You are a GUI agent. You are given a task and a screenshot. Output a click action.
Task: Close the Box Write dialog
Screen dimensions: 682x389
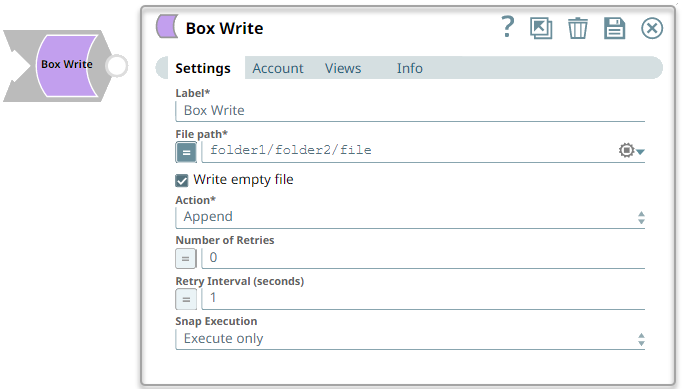point(652,29)
